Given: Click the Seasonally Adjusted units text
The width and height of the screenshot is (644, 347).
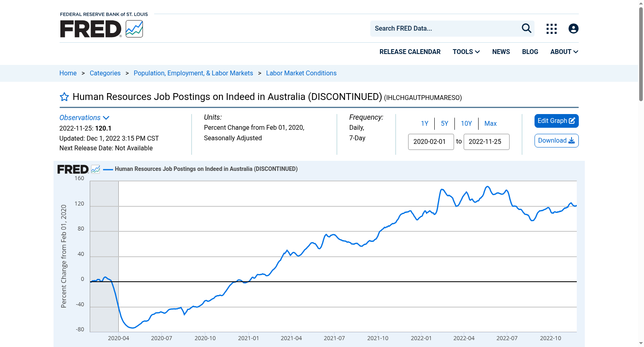Looking at the screenshot, I should tap(233, 138).
